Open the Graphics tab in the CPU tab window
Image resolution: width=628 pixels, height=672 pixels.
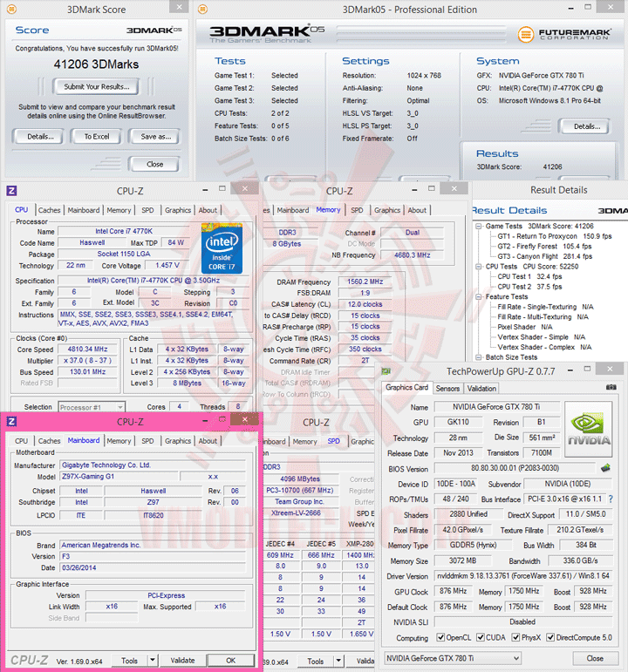click(x=178, y=210)
